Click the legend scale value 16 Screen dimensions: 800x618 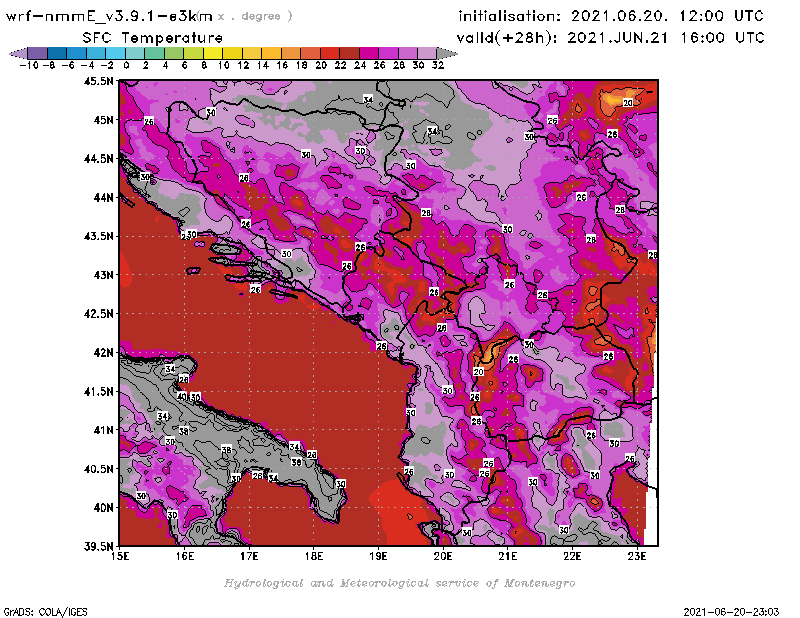click(x=282, y=66)
